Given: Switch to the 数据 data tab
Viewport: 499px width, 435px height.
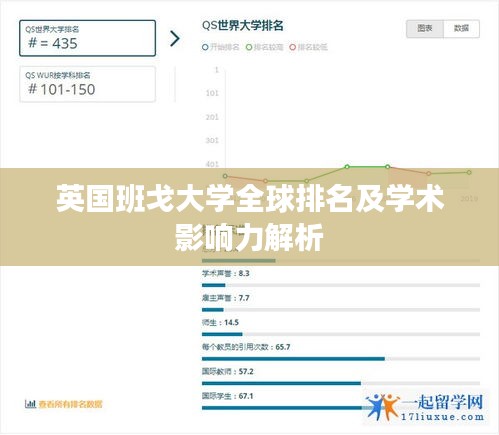Looking at the screenshot, I should 461,29.
